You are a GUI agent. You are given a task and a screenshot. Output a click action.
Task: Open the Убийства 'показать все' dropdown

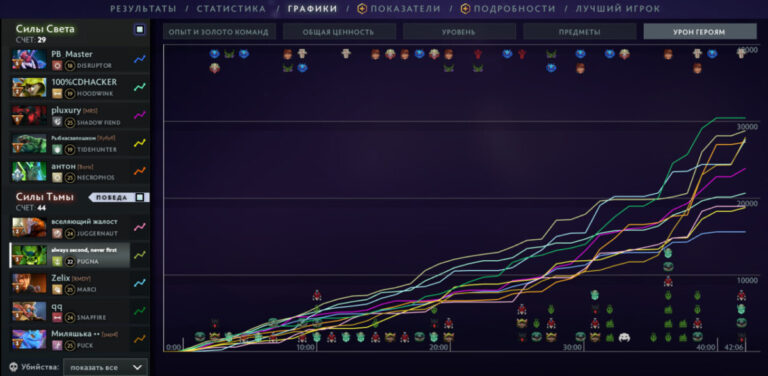(x=105, y=367)
